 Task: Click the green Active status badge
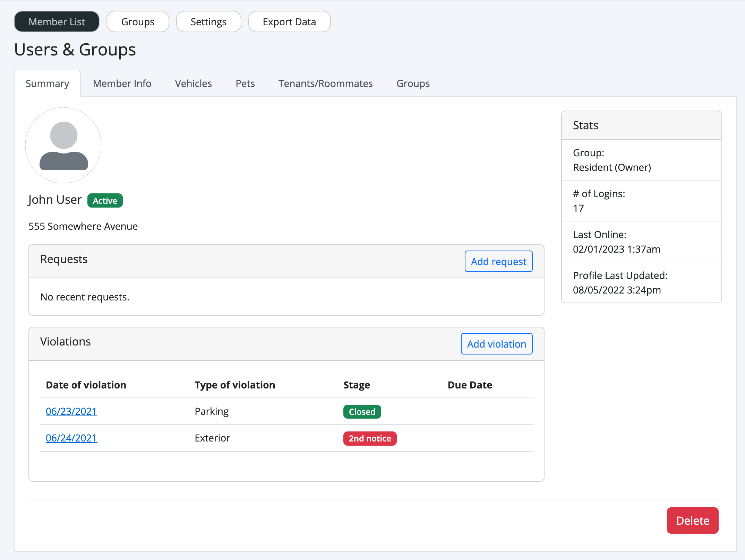pos(105,201)
